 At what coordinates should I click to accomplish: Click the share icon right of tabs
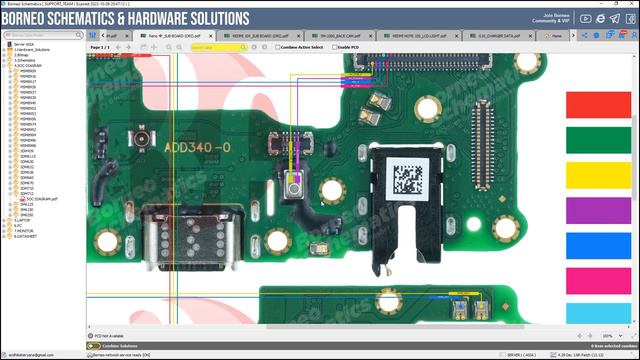(x=584, y=36)
